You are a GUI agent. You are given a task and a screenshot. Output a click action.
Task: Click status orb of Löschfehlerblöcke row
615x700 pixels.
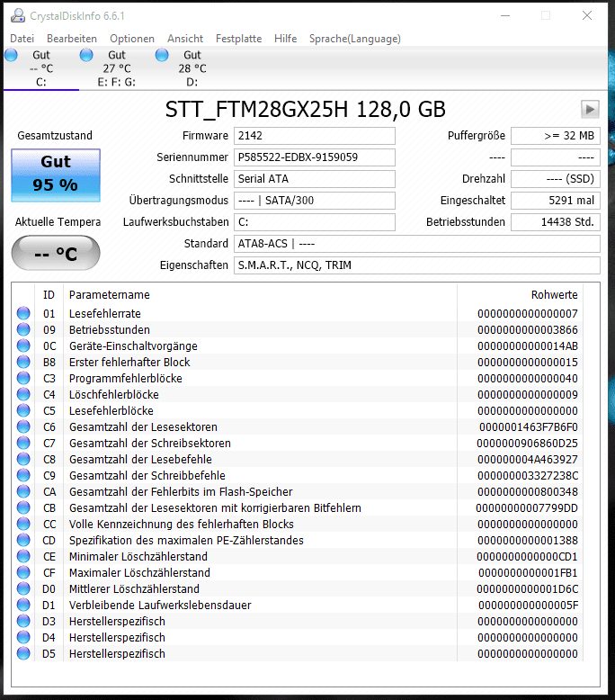point(23,394)
